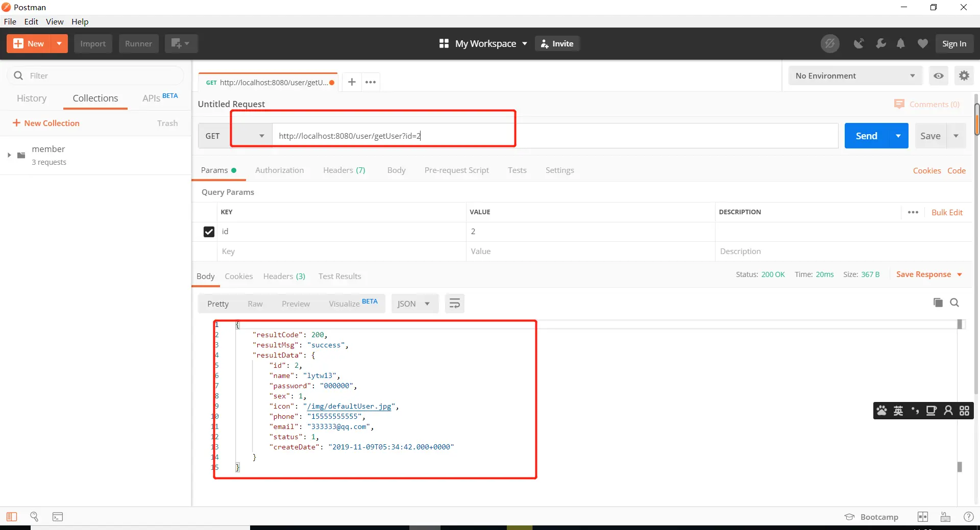Viewport: 980px width, 530px height.
Task: Open the GET method dropdown
Action: [235, 136]
